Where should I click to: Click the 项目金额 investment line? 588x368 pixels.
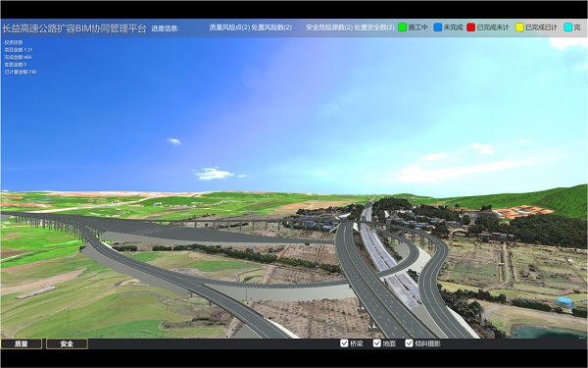pos(19,50)
